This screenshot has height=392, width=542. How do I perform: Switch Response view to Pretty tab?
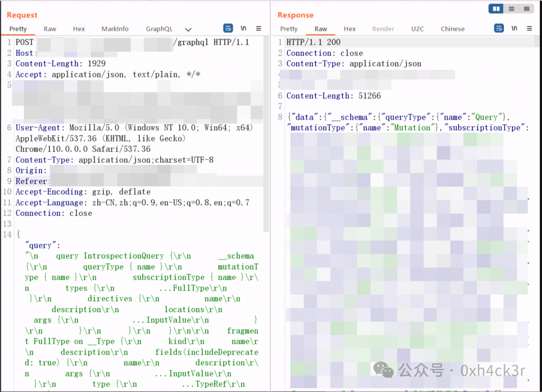289,29
